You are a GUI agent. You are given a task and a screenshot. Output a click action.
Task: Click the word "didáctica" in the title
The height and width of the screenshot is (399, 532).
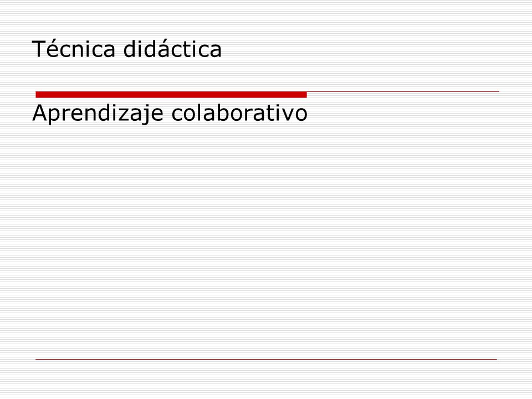click(x=172, y=49)
